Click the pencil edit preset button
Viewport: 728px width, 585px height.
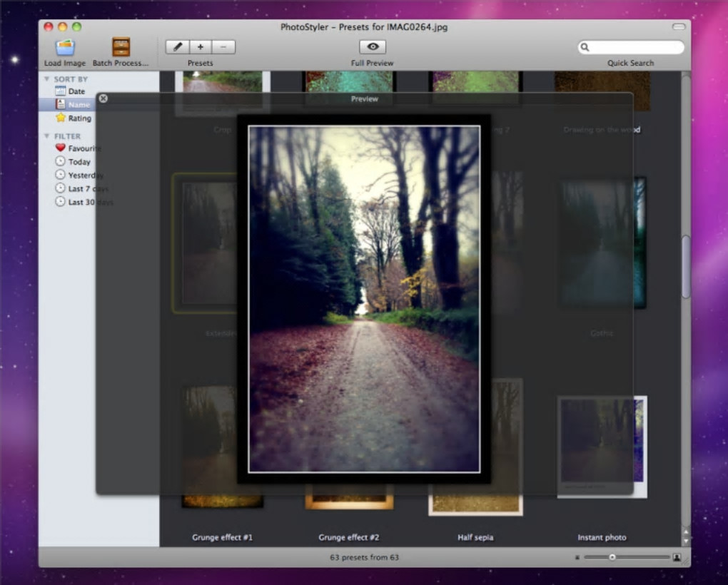tap(177, 47)
